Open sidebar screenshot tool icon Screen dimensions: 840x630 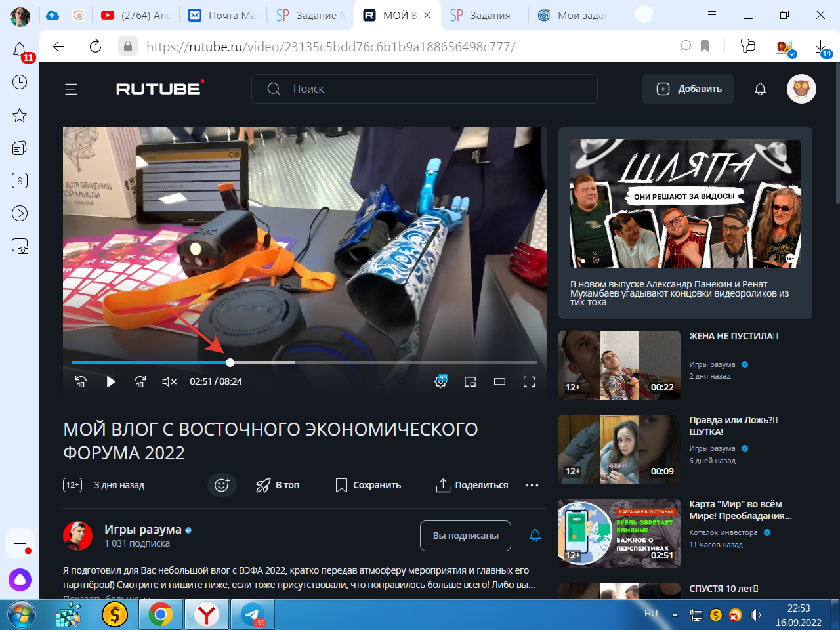[x=20, y=246]
